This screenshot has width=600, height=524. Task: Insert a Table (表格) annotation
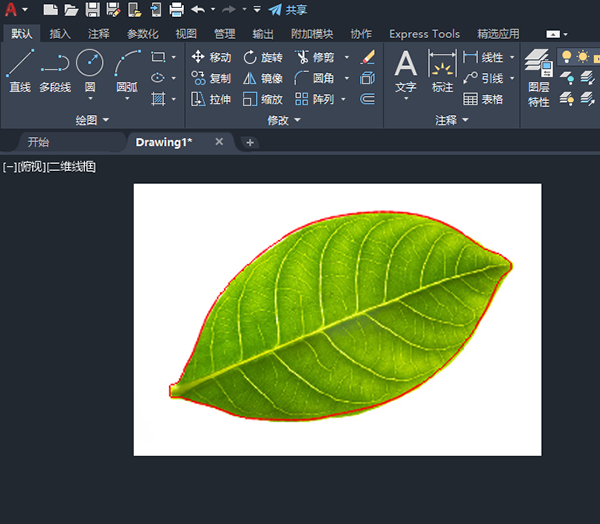coord(484,99)
